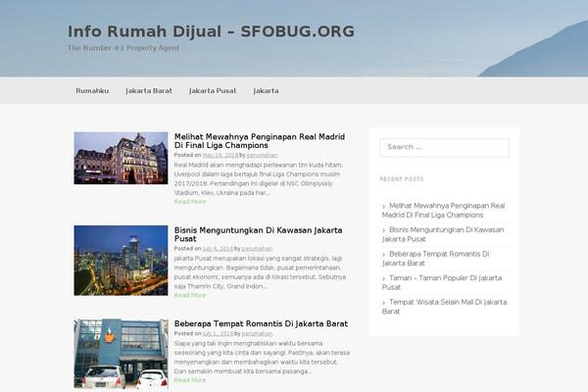This screenshot has height=392, width=588.
Task: Click Read More under Real Madrid post
Action: pos(190,202)
